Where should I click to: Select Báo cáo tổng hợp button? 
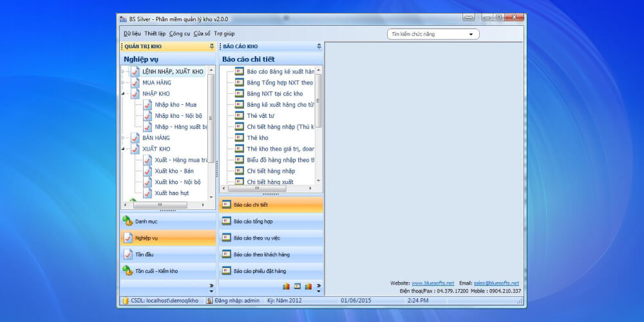[x=271, y=222]
